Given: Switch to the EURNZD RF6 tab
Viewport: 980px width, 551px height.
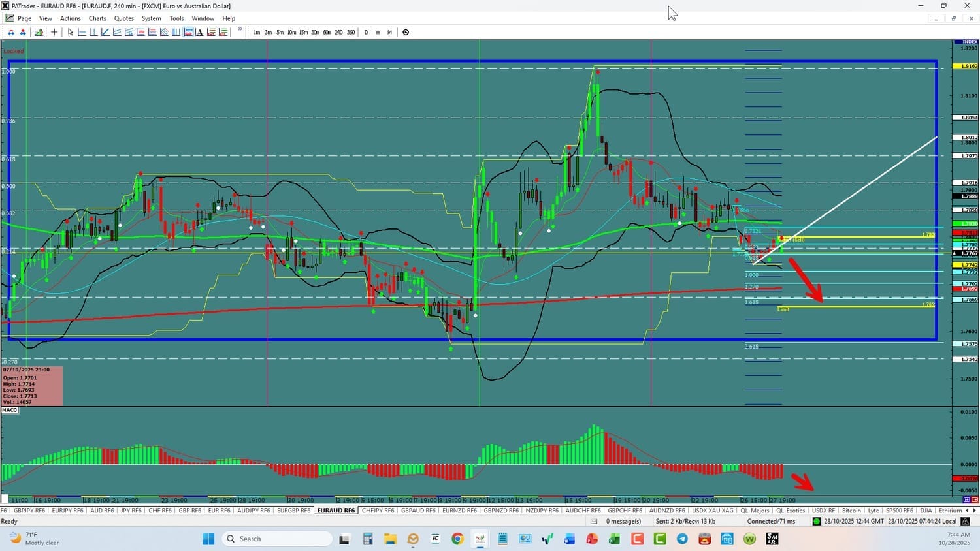Looking at the screenshot, I should coord(459,511).
